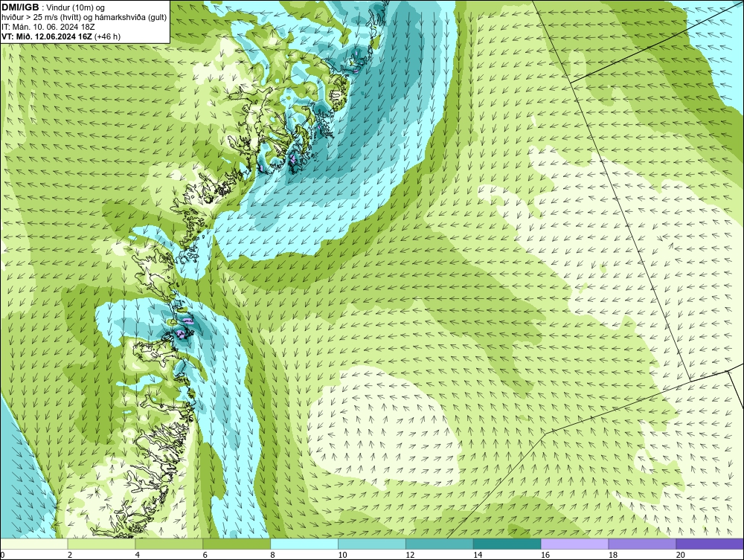Click the 10–12 m/s turquoise swatch
The height and width of the screenshot is (560, 744).
tap(372, 544)
